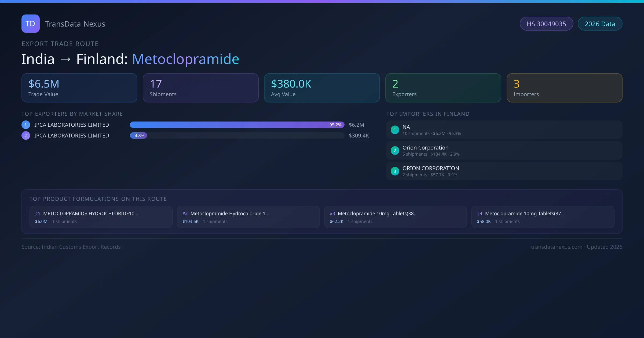644x338 pixels.
Task: Click the 4.8% market share bar
Action: coord(138,135)
